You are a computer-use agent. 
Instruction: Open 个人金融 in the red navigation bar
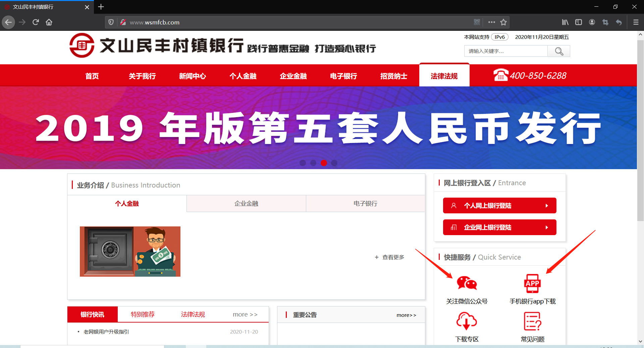[243, 76]
